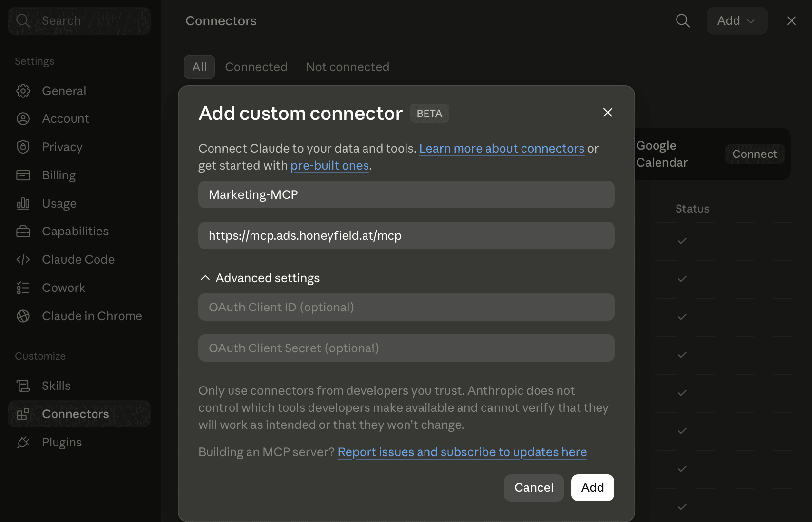Open the Skills section
812x522 pixels.
click(x=79, y=386)
